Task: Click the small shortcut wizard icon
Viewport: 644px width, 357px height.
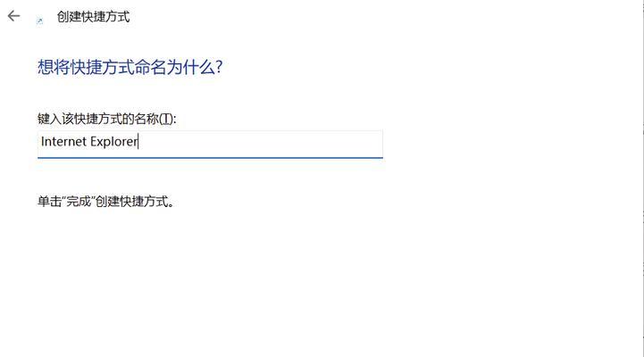Action: [x=39, y=21]
